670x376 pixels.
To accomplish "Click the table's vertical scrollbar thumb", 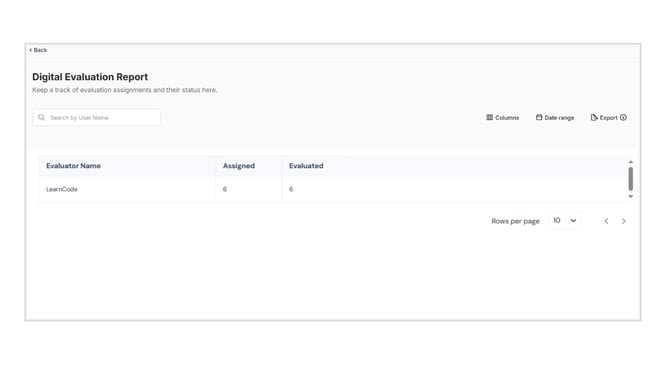I will click(631, 179).
